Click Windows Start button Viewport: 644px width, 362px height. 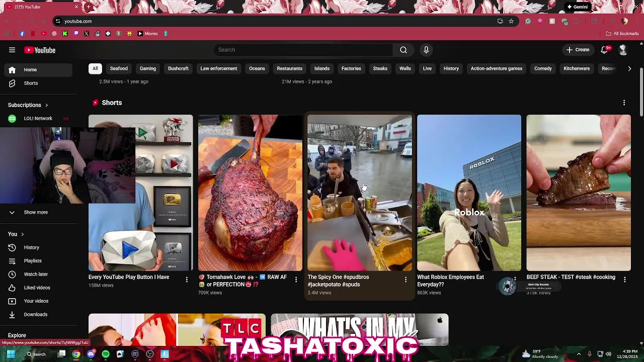pos(11,354)
